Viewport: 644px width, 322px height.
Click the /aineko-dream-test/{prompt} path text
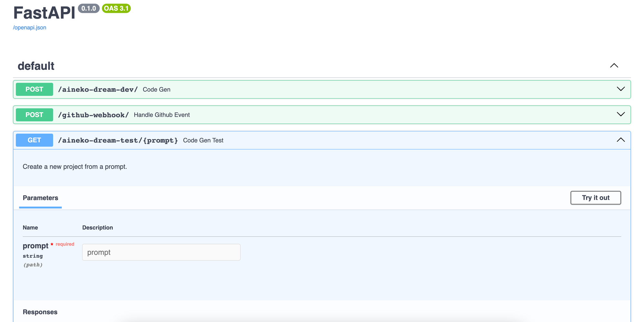pyautogui.click(x=118, y=140)
